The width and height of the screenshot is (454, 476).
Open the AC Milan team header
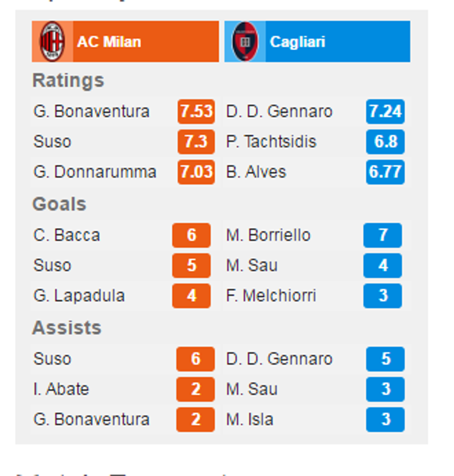point(109,42)
